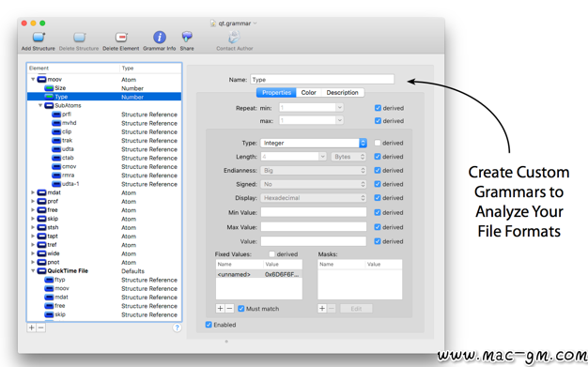Viewport: 588px width, 367px height.
Task: Expand the mdat atom in tree
Action: click(33, 192)
